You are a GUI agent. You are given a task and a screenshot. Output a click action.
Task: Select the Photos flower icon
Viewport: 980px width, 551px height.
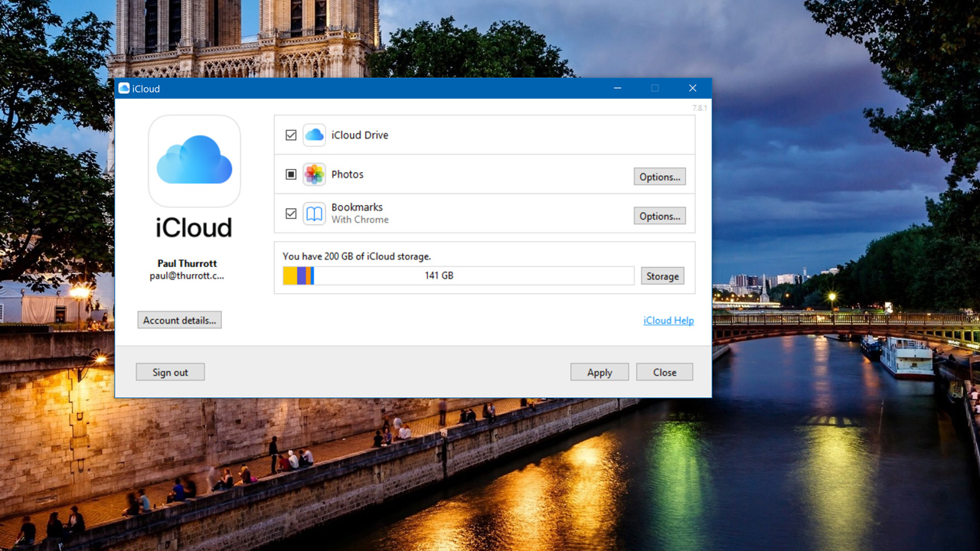tap(314, 174)
